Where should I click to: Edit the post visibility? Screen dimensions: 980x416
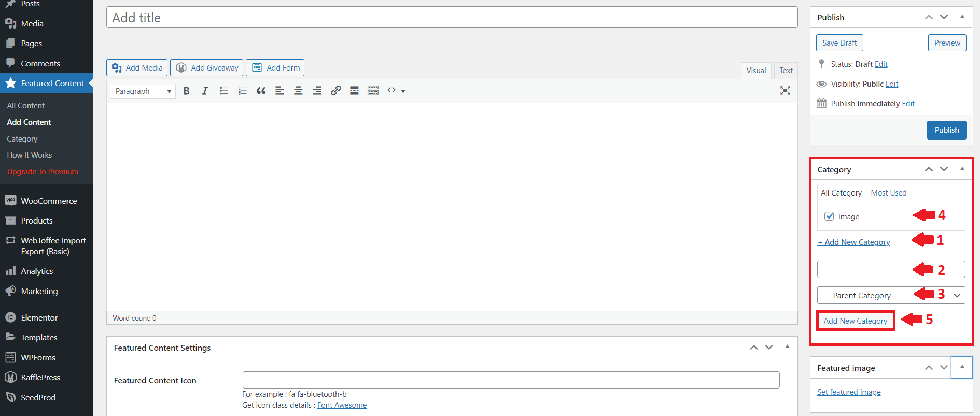tap(892, 84)
